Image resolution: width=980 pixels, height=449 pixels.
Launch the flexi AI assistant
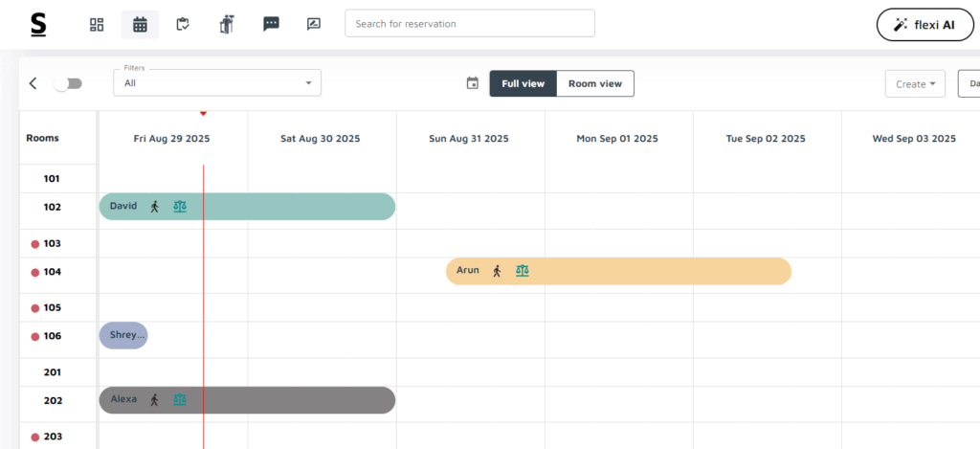[925, 25]
